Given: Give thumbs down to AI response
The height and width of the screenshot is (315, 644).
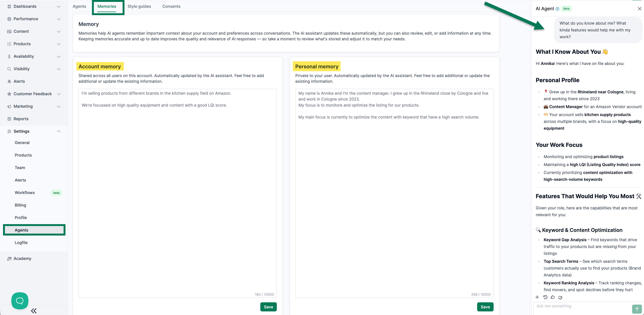Looking at the screenshot, I should pos(560,297).
